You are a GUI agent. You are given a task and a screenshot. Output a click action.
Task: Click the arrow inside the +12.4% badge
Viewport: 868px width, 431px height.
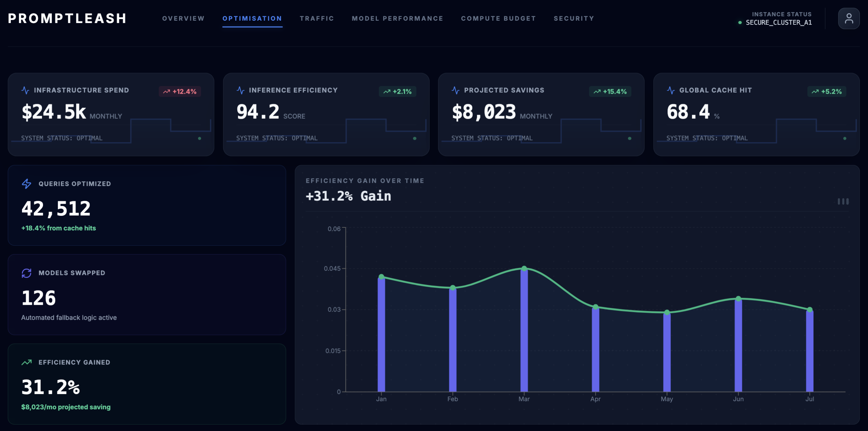[x=166, y=91]
